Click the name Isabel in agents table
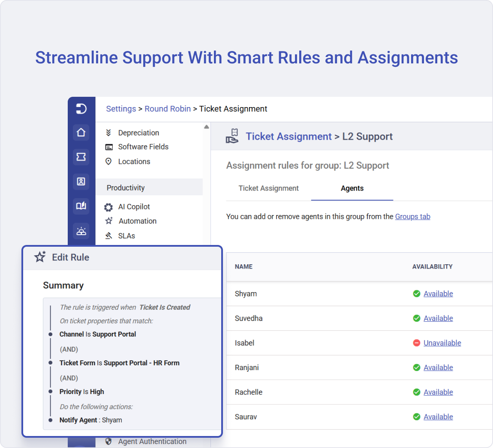 coord(245,343)
